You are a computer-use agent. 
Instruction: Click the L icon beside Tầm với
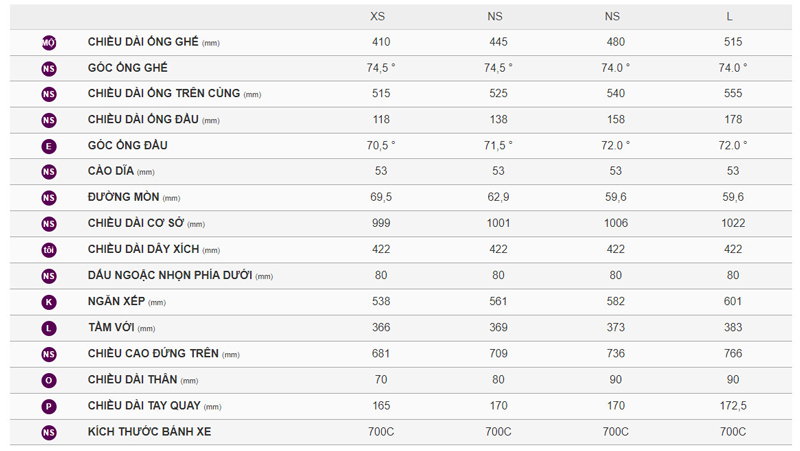click(49, 328)
